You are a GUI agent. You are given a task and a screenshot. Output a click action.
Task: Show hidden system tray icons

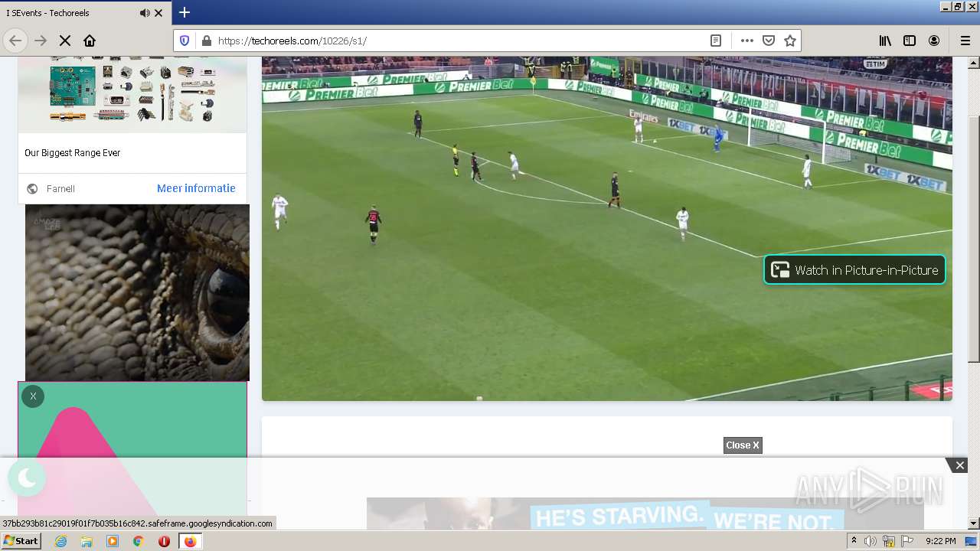854,541
